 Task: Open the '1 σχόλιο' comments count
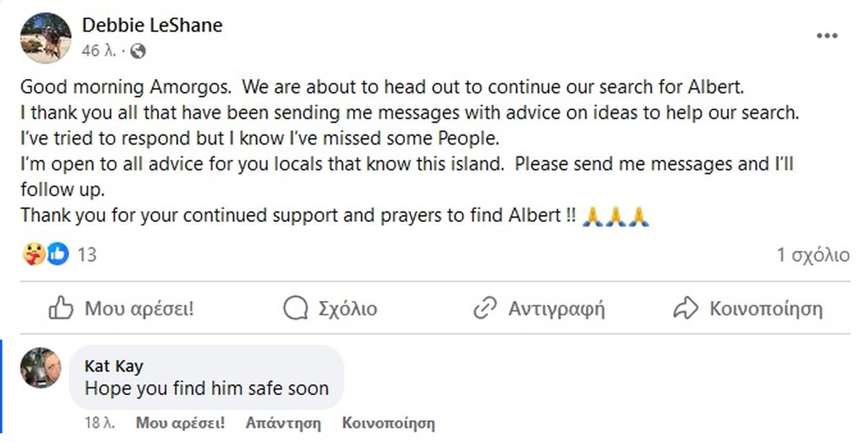tap(813, 255)
